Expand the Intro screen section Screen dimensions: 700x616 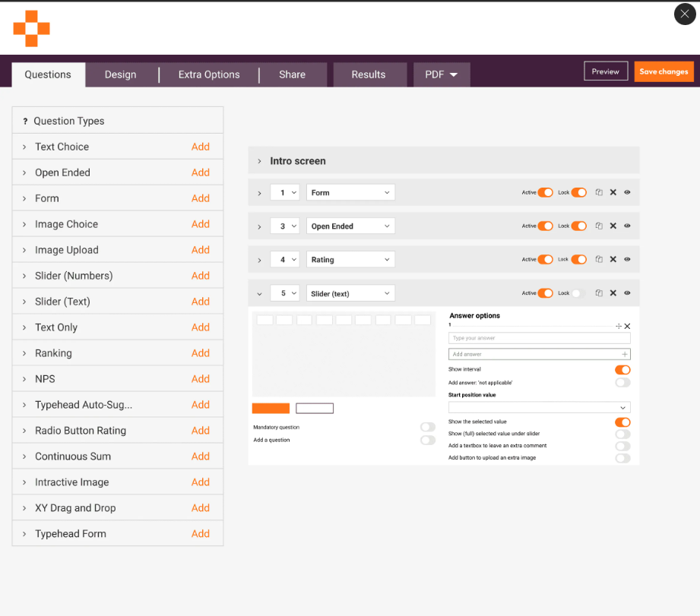[x=259, y=160]
